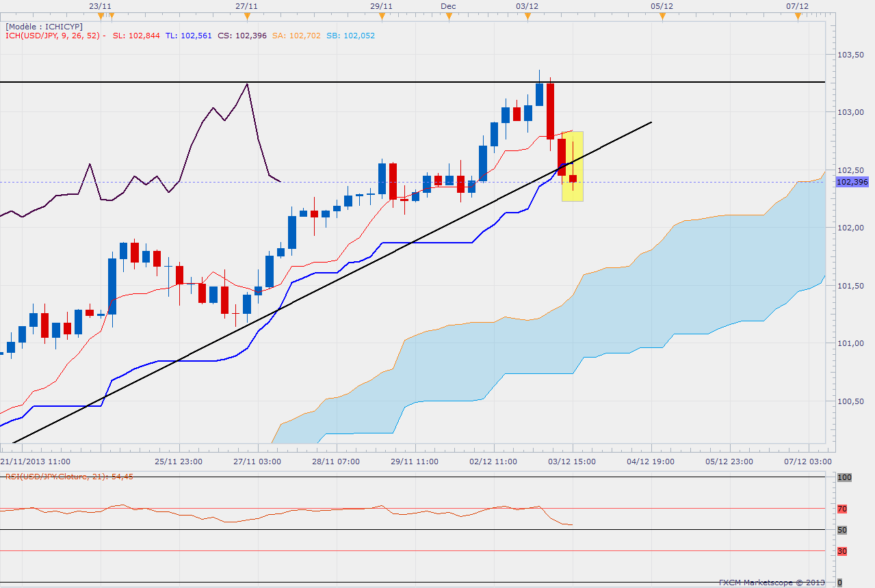Click the RSI 50 level tag
The width and height of the screenshot is (875, 588).
(842, 530)
